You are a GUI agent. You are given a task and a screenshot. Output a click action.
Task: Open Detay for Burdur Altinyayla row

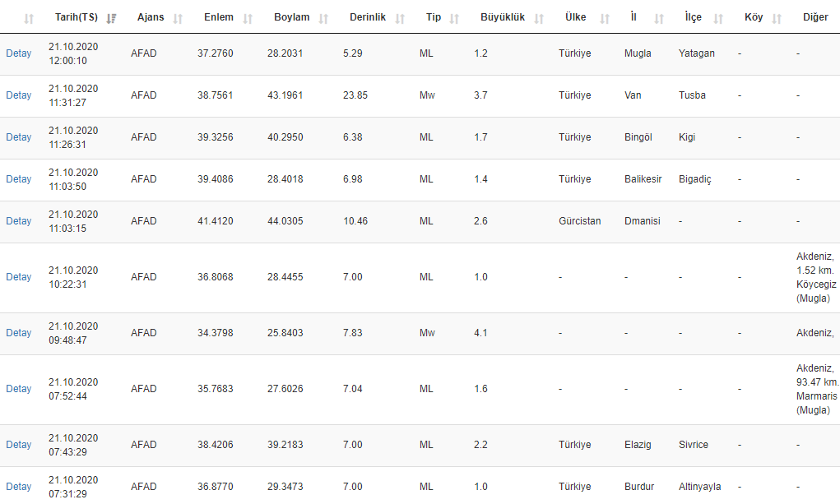point(18,487)
